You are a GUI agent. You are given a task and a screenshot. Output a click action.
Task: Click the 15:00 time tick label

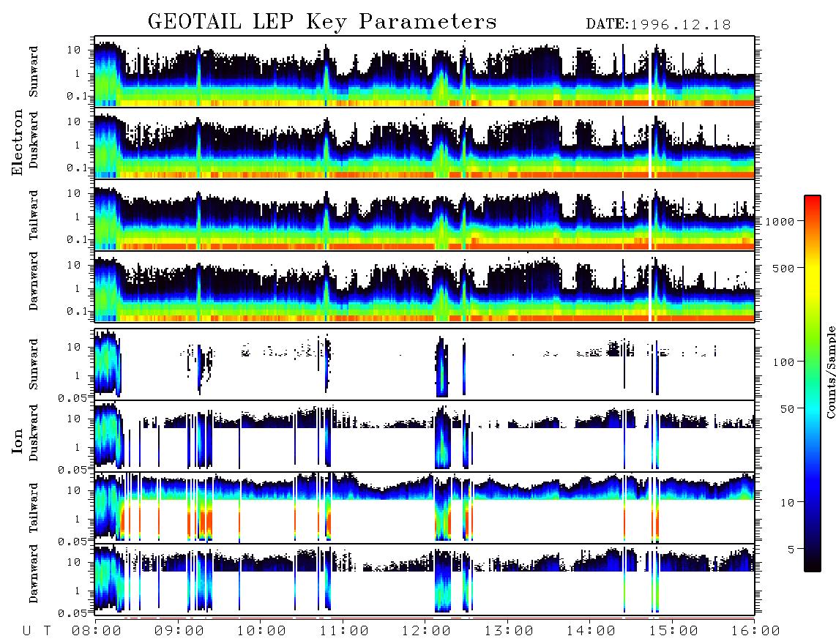click(673, 632)
